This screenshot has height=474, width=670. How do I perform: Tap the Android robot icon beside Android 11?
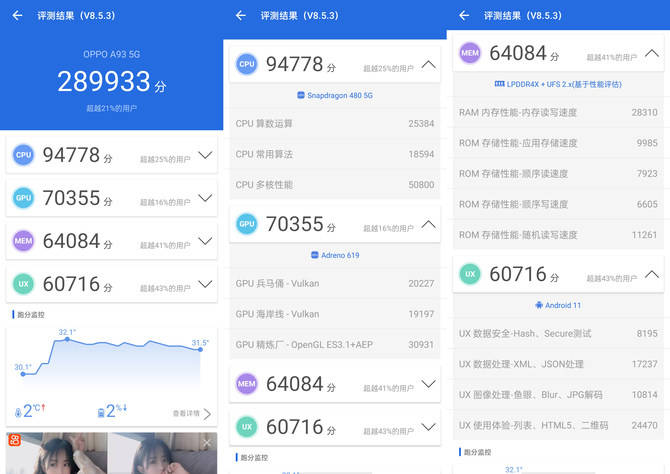coord(539,305)
